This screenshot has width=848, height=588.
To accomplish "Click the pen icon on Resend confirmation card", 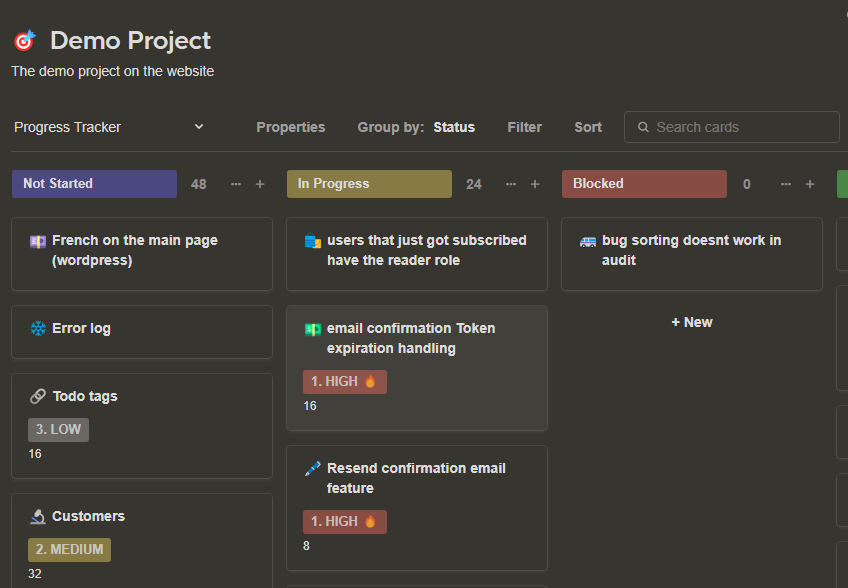I will point(313,468).
